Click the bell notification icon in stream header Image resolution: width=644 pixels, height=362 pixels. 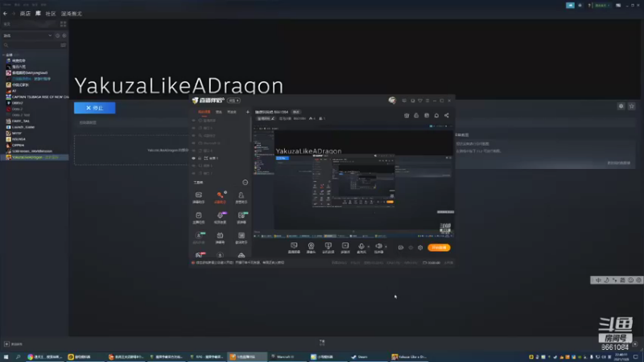[x=436, y=115]
